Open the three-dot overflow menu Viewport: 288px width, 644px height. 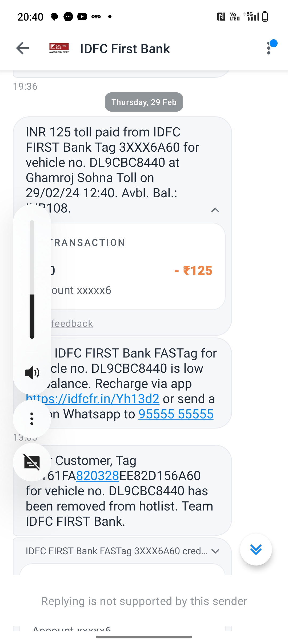click(x=269, y=48)
